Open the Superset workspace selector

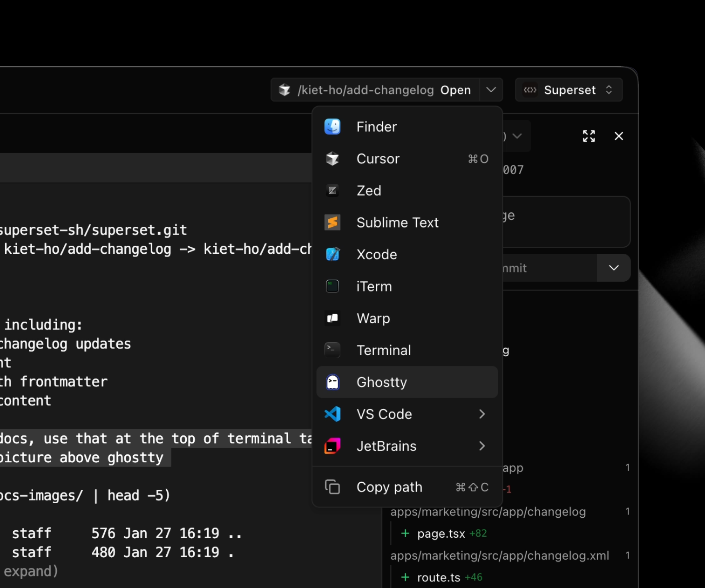(569, 90)
